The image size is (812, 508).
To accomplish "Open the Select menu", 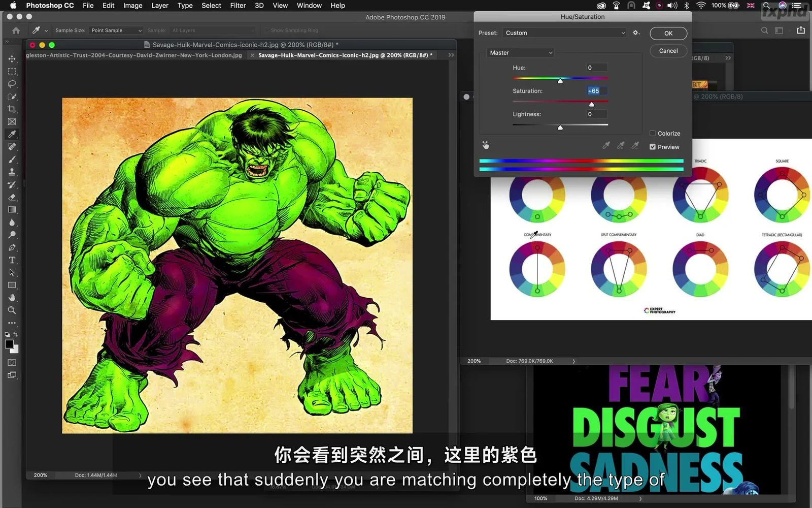I will (211, 6).
